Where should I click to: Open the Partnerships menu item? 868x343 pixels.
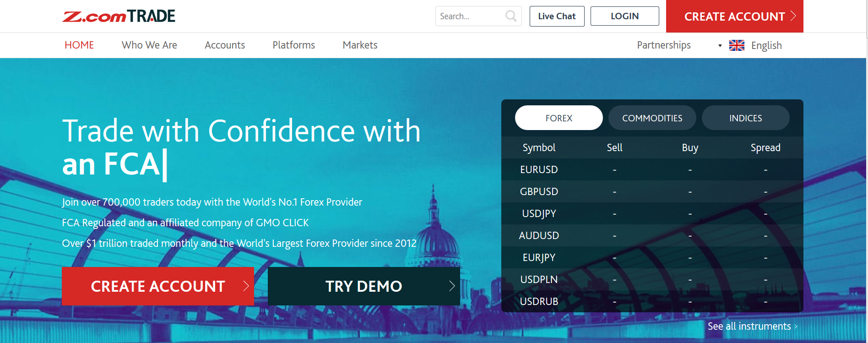pos(663,45)
